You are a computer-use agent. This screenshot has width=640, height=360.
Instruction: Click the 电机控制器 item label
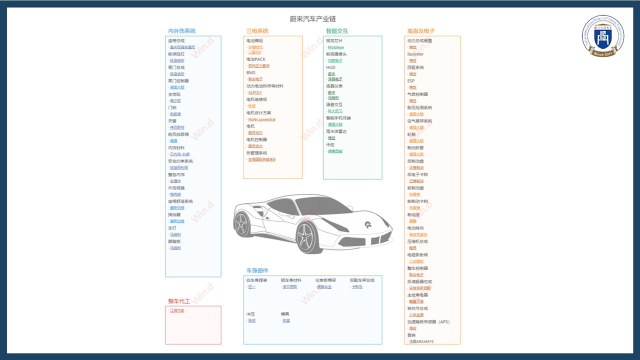[x=257, y=140]
